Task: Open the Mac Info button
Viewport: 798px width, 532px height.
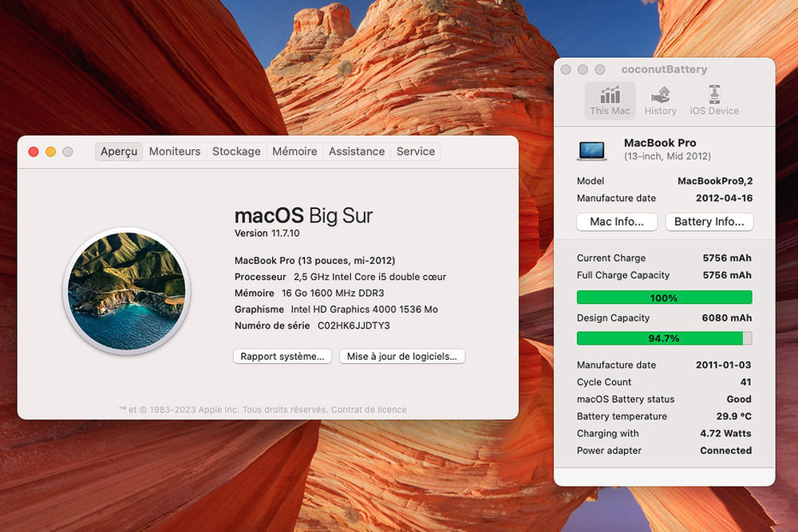Action: coord(617,222)
